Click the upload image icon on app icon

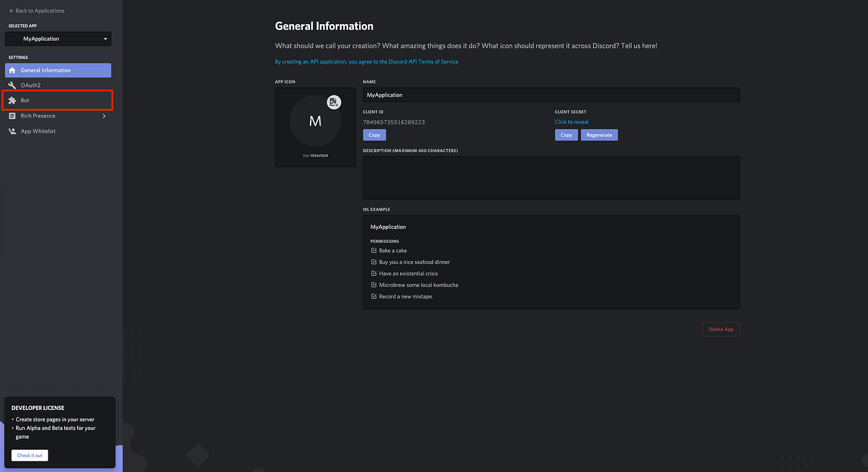[334, 102]
